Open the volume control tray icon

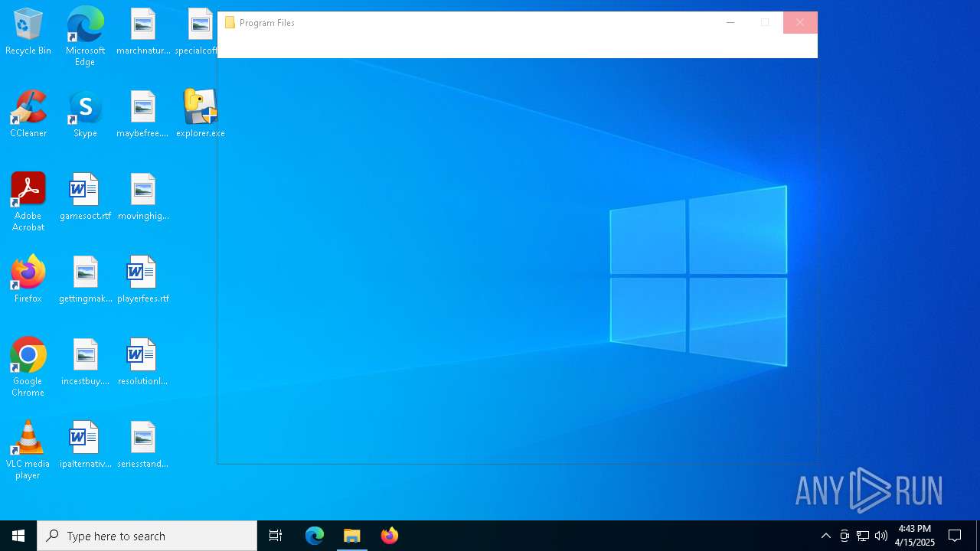coord(881,536)
